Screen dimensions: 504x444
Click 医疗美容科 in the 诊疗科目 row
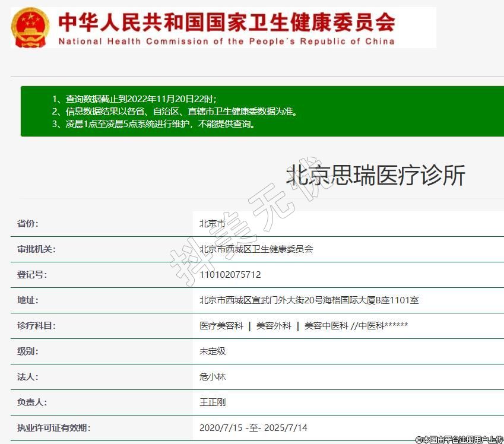click(221, 326)
